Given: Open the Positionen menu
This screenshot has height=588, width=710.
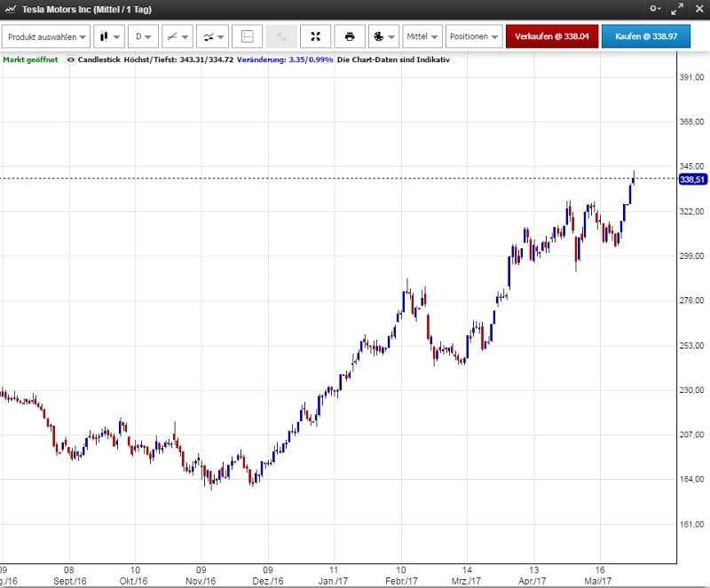Looking at the screenshot, I should 473,37.
